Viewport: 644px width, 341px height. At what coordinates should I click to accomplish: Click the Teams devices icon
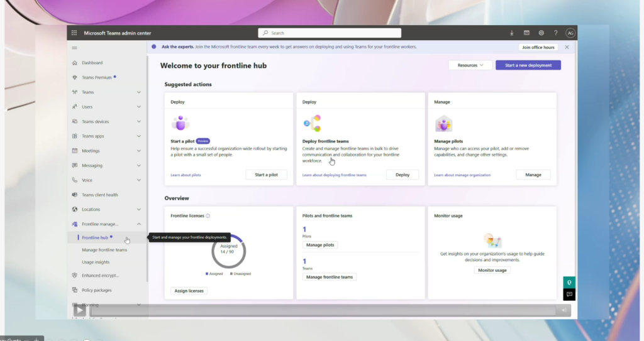[x=75, y=121]
